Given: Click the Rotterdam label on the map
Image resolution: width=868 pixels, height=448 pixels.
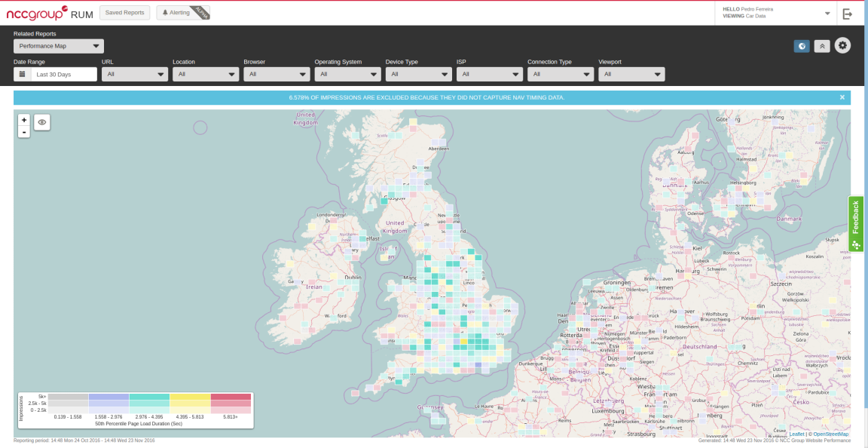Looking at the screenshot, I should click(573, 335).
